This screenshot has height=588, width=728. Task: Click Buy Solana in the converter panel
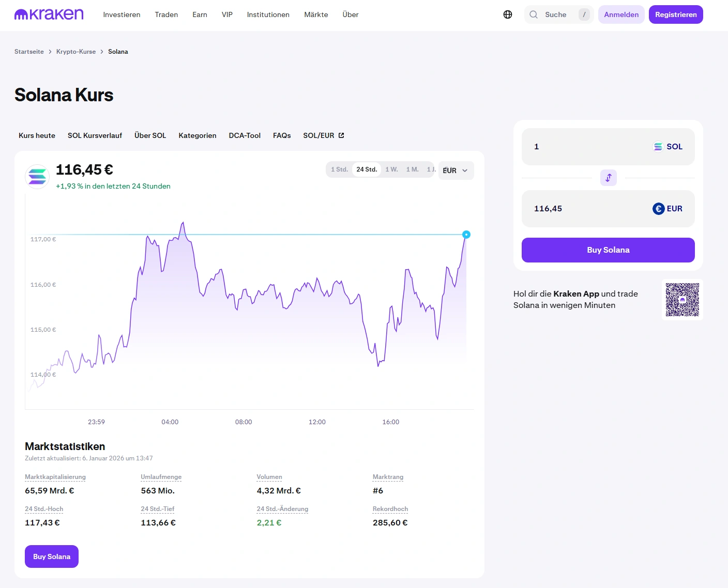608,250
